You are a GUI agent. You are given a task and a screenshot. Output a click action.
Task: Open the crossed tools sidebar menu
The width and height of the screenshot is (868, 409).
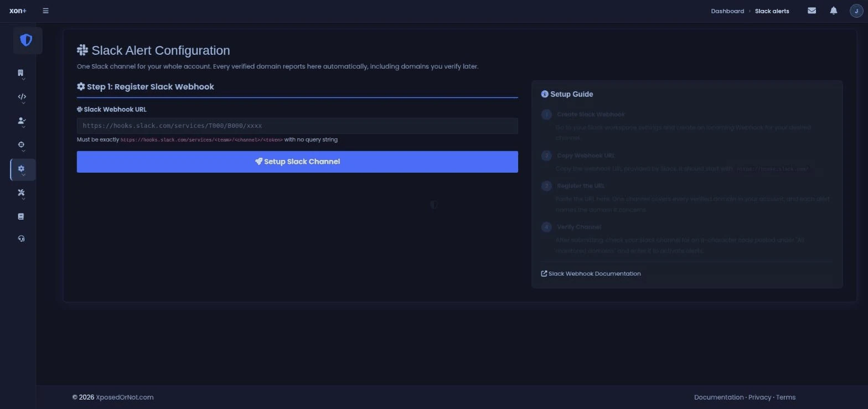point(22,194)
